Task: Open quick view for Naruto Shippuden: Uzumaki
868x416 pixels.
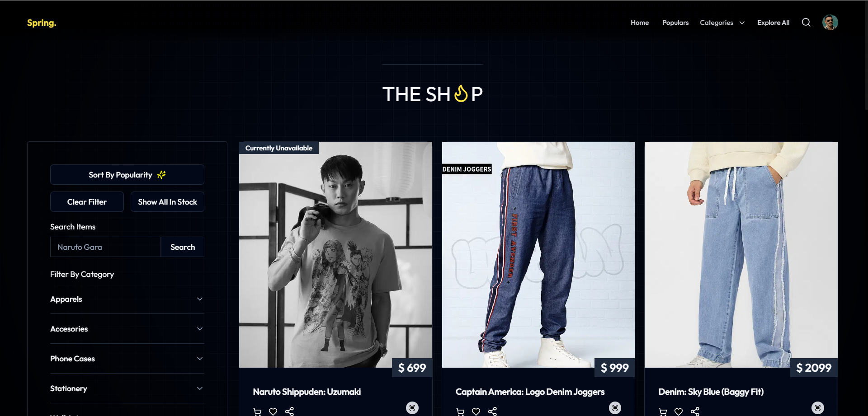Action: pos(412,408)
